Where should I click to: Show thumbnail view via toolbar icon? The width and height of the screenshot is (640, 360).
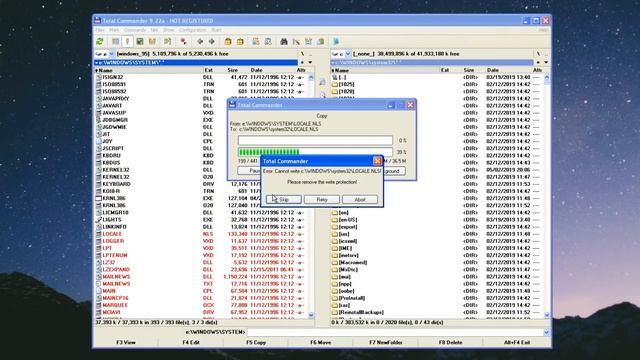140,41
